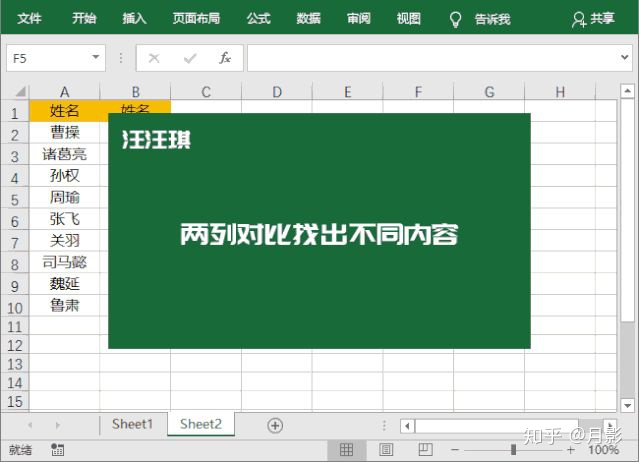Click cell A1 containing 姓名
The width and height of the screenshot is (639, 462).
64,111
